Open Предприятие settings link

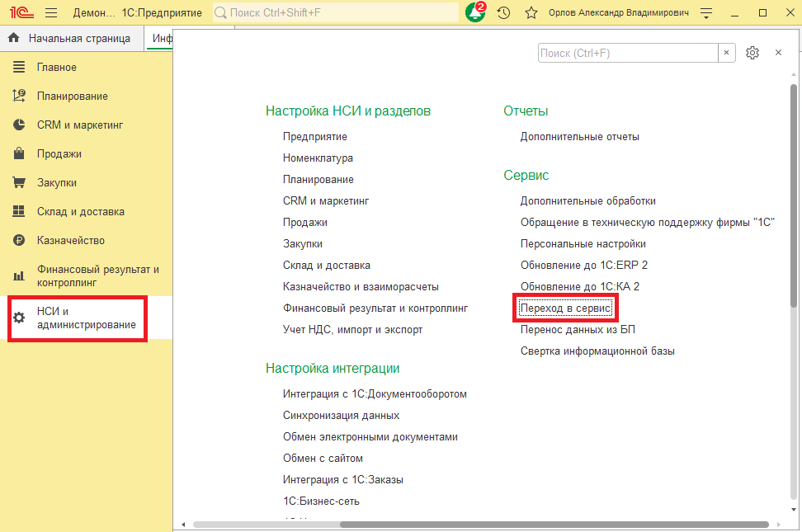point(315,137)
